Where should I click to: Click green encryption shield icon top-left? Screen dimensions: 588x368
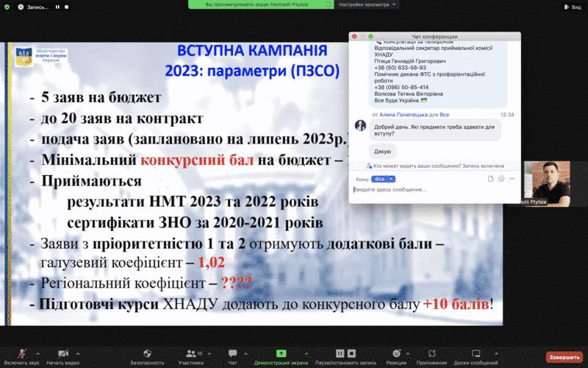pyautogui.click(x=7, y=7)
